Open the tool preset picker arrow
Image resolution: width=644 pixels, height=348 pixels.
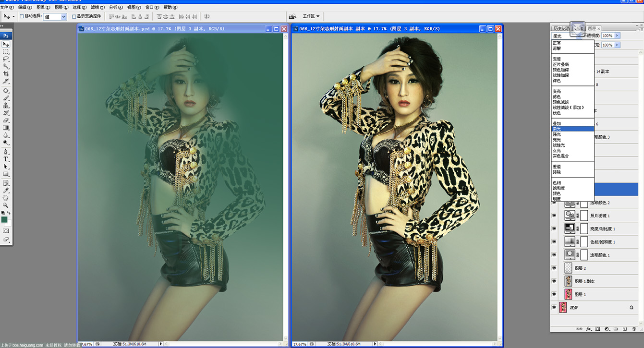[13, 16]
